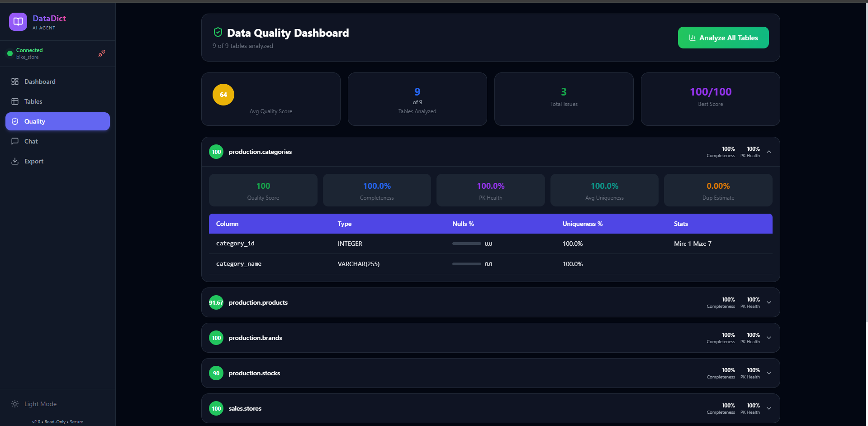Click the DataDict book logo icon
Viewport: 868px width, 426px height.
pos(18,22)
